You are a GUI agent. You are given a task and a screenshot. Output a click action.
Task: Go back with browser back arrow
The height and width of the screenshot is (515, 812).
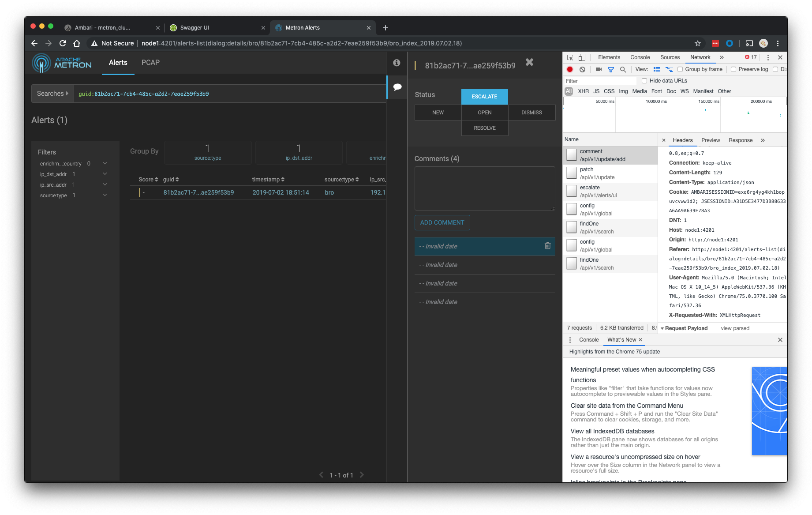pyautogui.click(x=34, y=43)
